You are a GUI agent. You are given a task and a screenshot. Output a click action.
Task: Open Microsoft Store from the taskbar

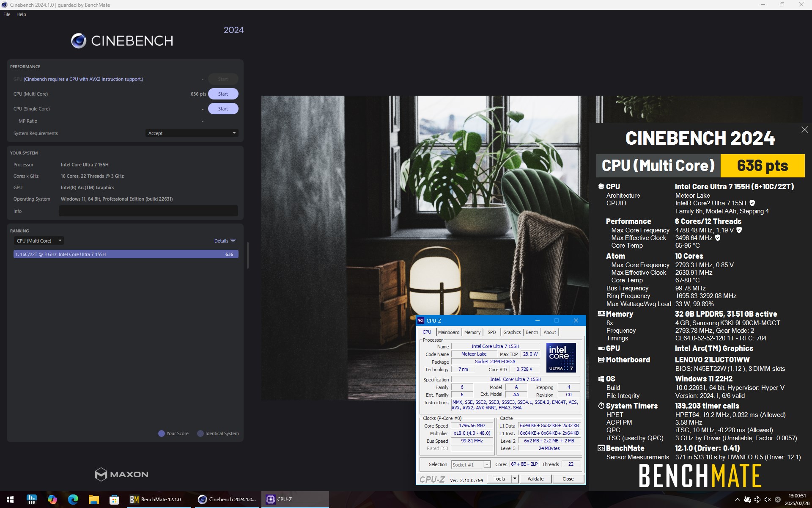pyautogui.click(x=114, y=500)
